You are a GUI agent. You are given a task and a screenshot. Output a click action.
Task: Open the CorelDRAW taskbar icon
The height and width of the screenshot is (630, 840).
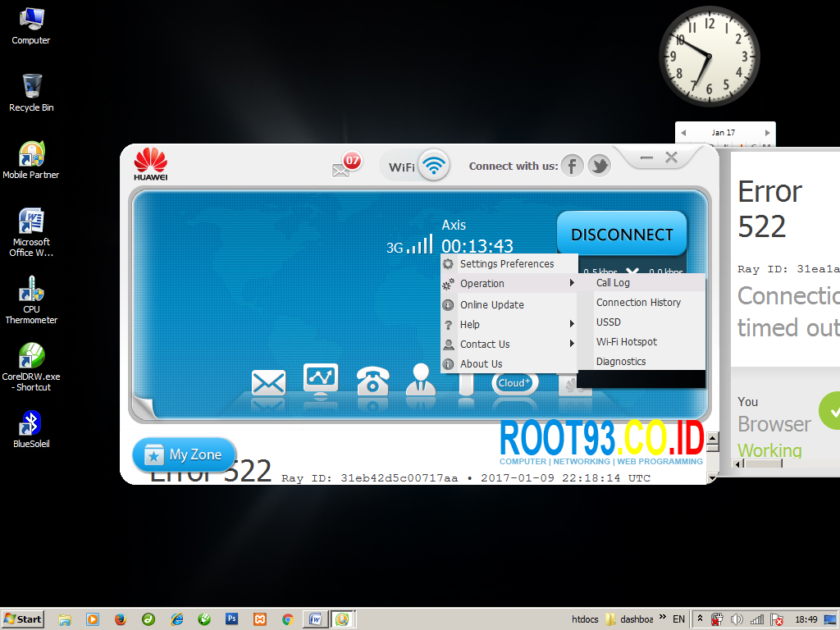point(204,620)
